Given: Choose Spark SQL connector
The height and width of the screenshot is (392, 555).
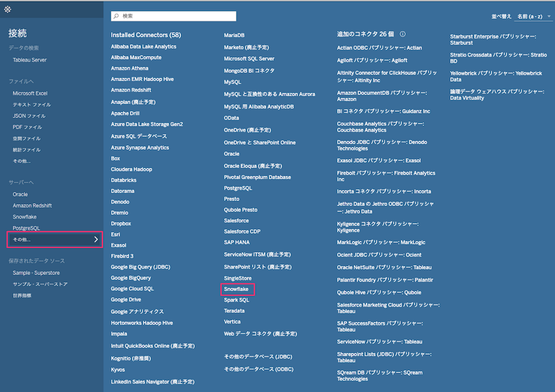Looking at the screenshot, I should pos(237,300).
